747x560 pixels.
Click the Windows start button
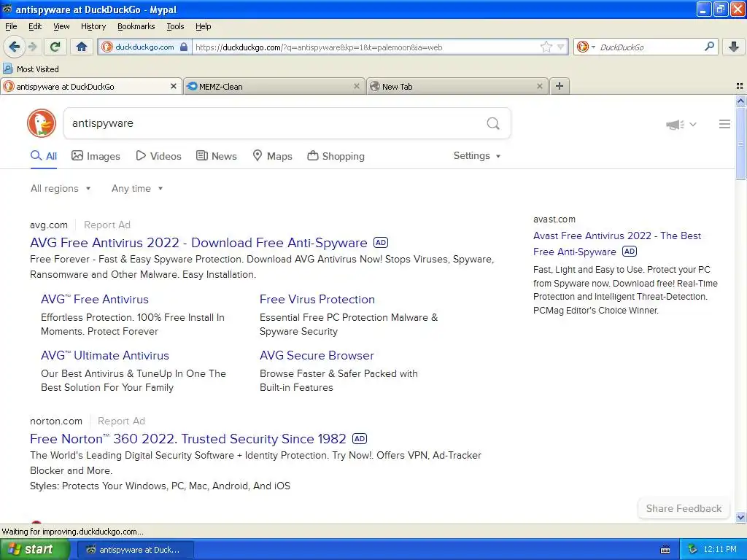tap(34, 550)
